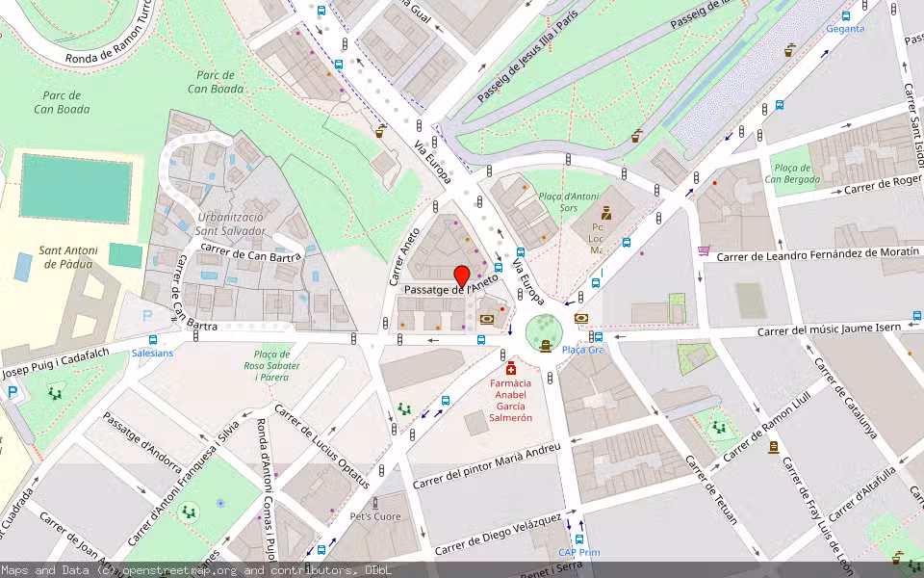924x578 pixels.
Task: Click the bank icon west of the roundabout
Action: click(487, 319)
